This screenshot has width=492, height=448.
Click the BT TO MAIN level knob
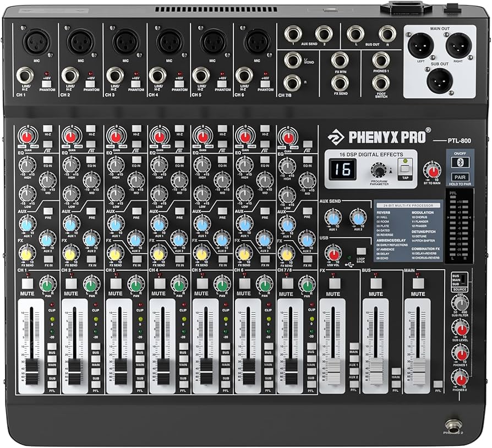(x=432, y=172)
